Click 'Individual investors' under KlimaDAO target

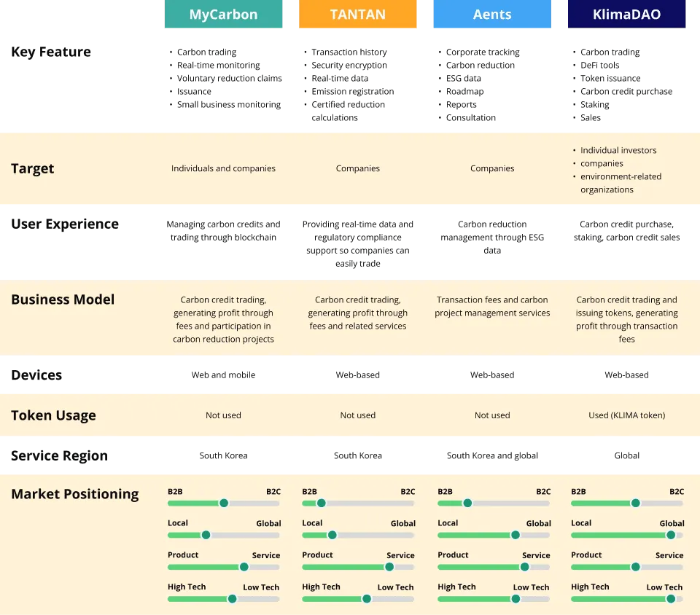[618, 150]
